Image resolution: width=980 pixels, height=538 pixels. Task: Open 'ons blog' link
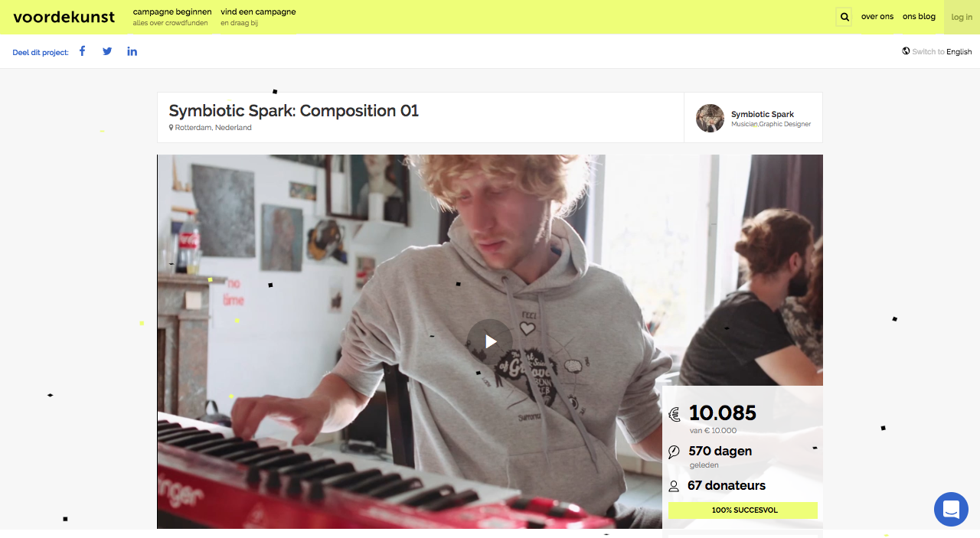click(919, 17)
